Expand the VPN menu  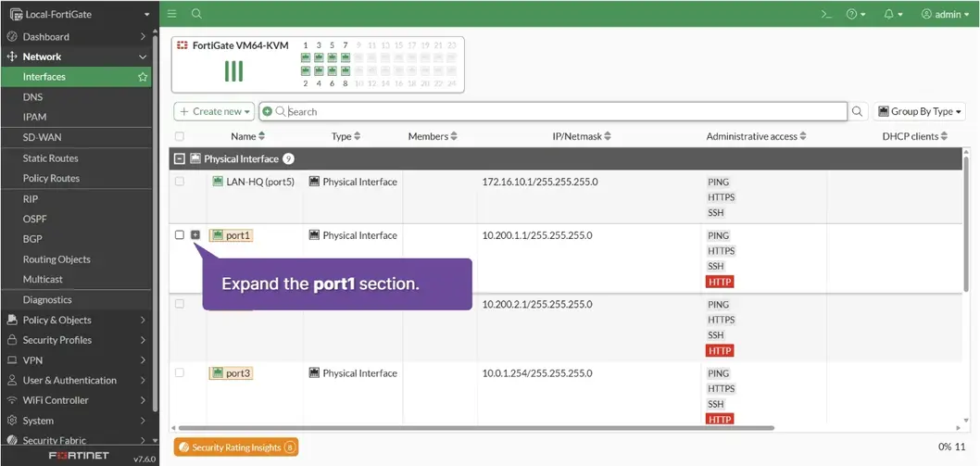76,360
